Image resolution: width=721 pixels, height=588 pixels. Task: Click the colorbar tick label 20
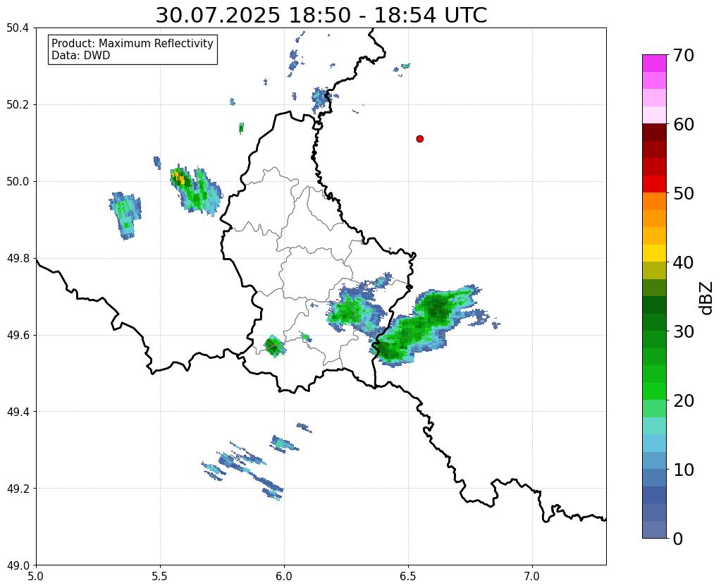pos(683,400)
